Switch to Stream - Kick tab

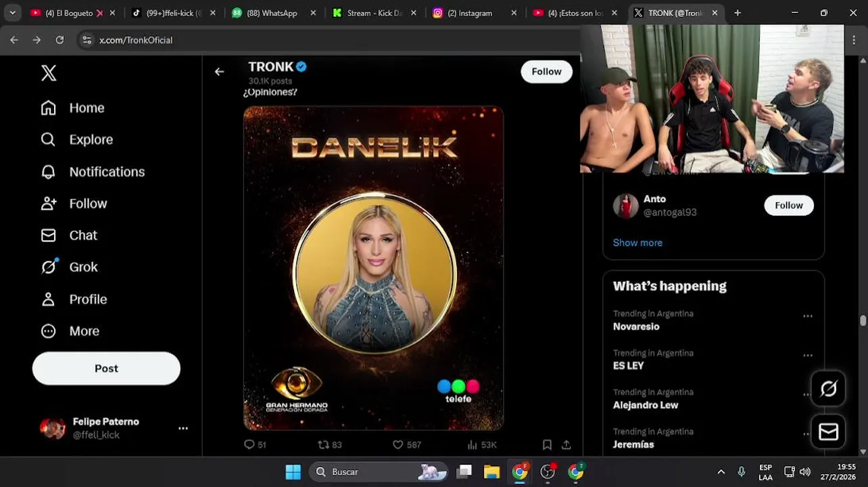[x=374, y=13]
